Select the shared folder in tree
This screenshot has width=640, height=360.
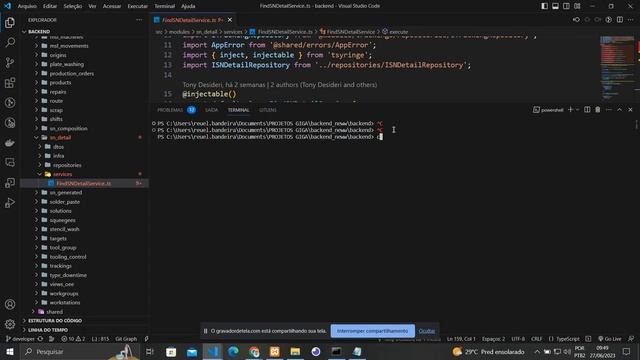(84, 311)
